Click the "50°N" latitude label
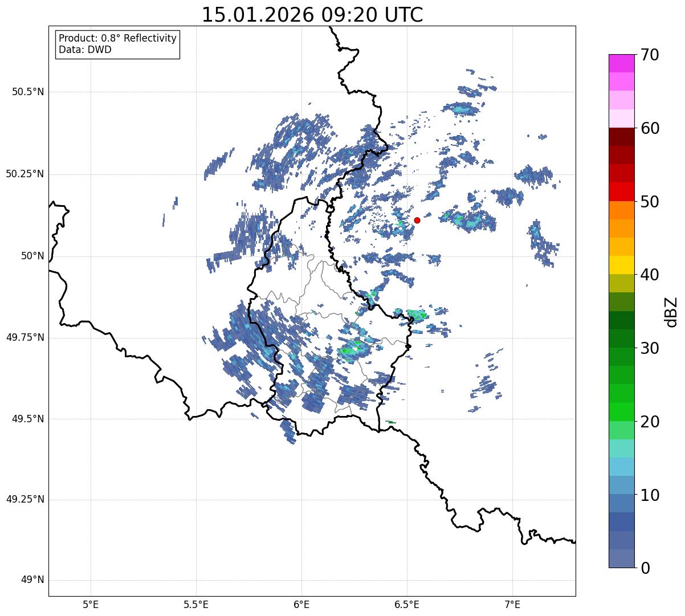Image resolution: width=685 pixels, height=616 pixels. 32,256
